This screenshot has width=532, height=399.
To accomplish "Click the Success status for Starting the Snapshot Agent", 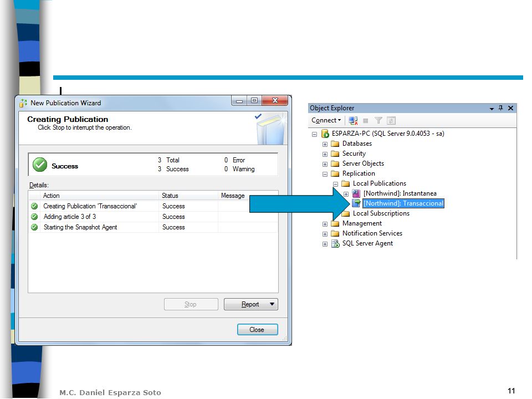I will pyautogui.click(x=173, y=227).
